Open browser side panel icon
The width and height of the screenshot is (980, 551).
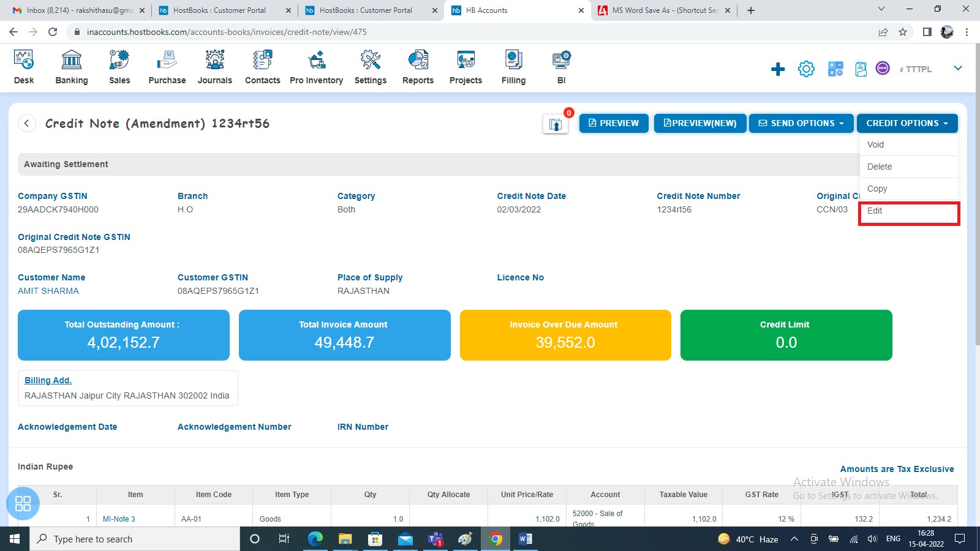pyautogui.click(x=927, y=32)
